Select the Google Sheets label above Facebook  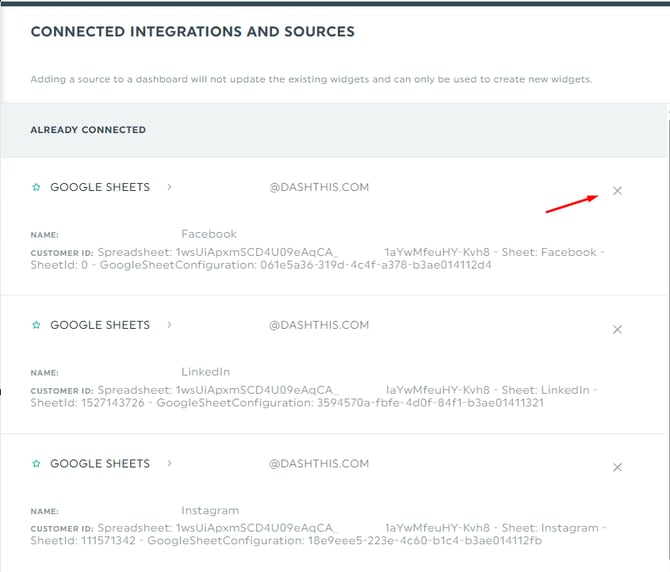pyautogui.click(x=100, y=187)
